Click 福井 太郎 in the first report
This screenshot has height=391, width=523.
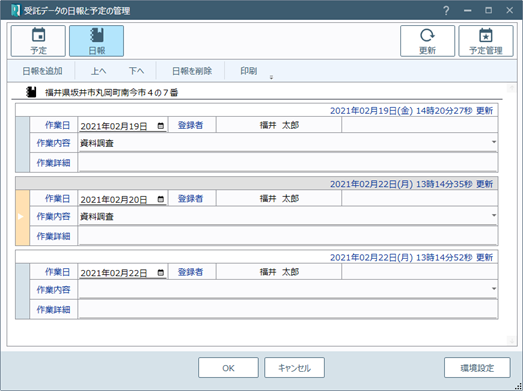click(279, 125)
